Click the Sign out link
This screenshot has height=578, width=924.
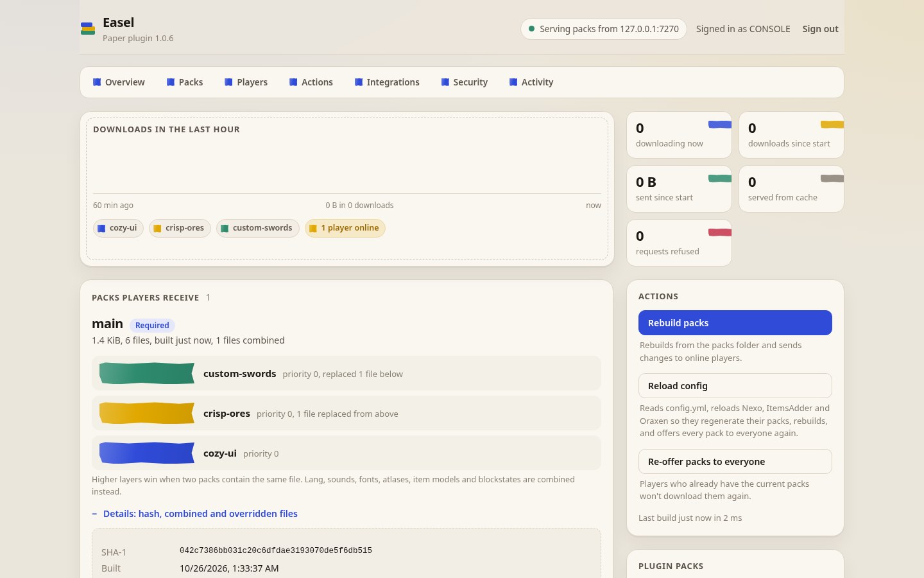click(820, 29)
